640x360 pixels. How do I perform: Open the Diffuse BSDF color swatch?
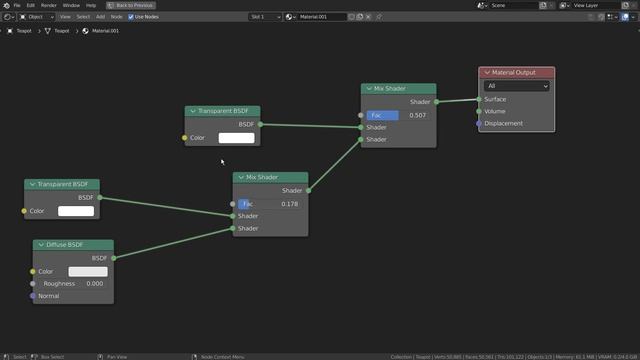click(x=88, y=271)
